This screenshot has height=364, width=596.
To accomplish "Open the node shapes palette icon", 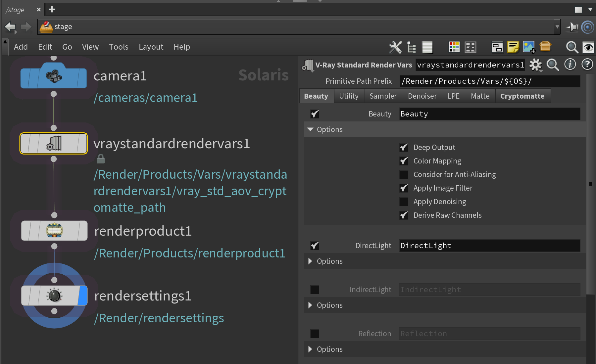I will 470,47.
